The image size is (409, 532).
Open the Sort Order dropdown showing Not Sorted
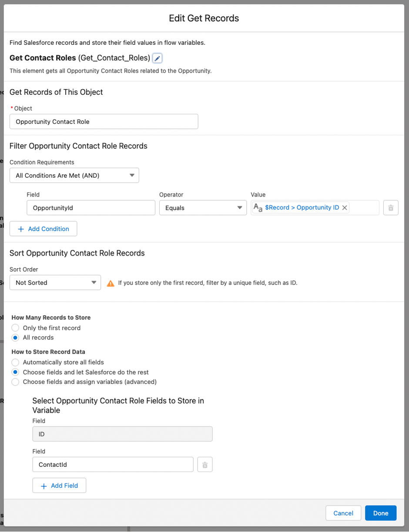click(55, 283)
